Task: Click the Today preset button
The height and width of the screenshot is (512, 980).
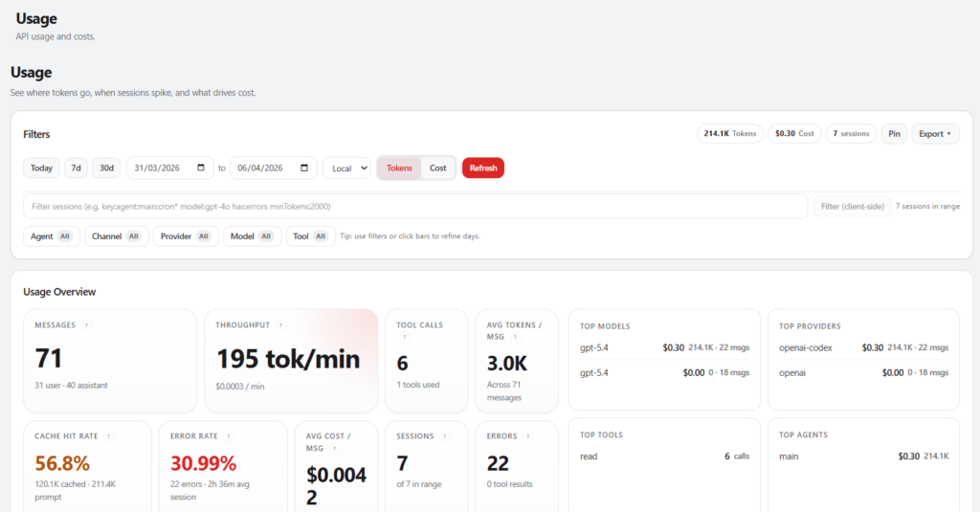Action: coord(41,168)
